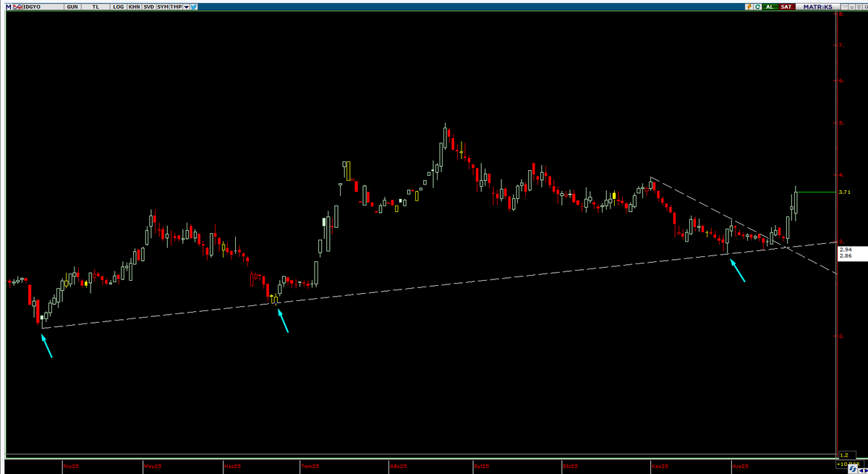This screenshot has width=868, height=474.
Task: Toggle the SVD levels button
Action: 149,7
